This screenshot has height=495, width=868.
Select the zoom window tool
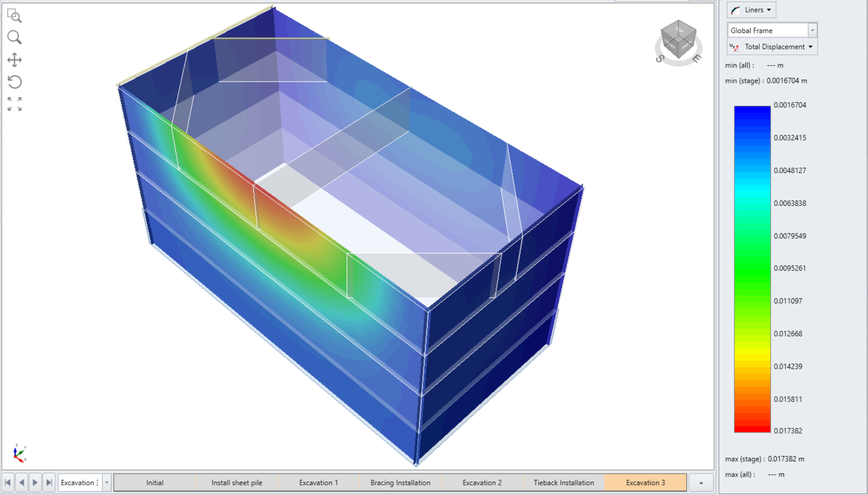click(14, 16)
